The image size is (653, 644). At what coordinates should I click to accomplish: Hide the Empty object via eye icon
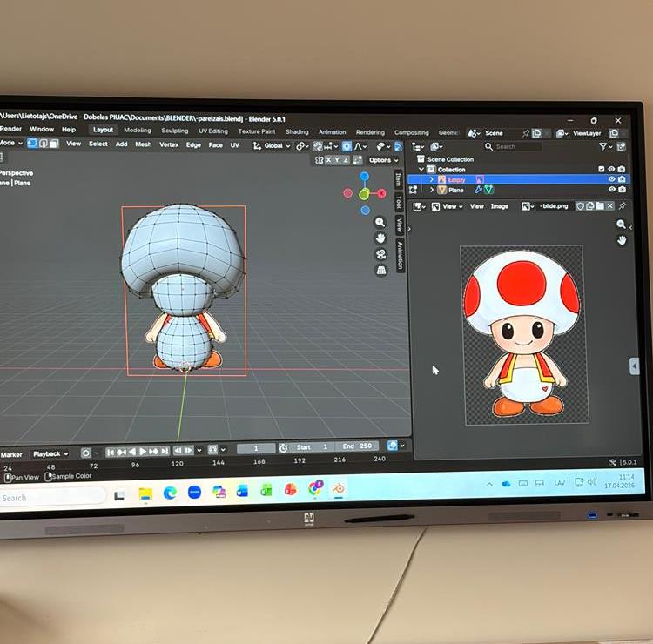click(611, 179)
